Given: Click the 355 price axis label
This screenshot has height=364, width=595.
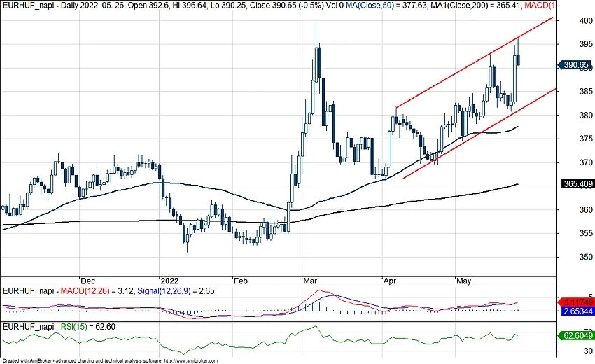Looking at the screenshot, I should pyautogui.click(x=586, y=233).
